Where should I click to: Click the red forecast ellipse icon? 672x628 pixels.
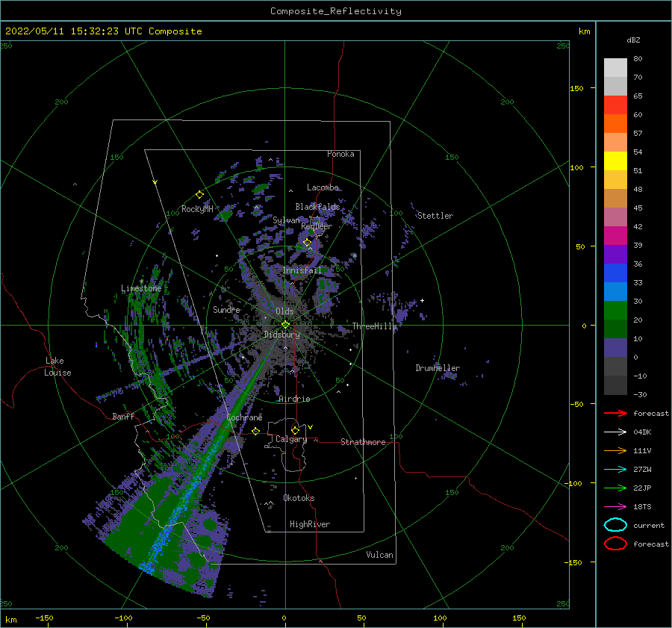point(615,543)
